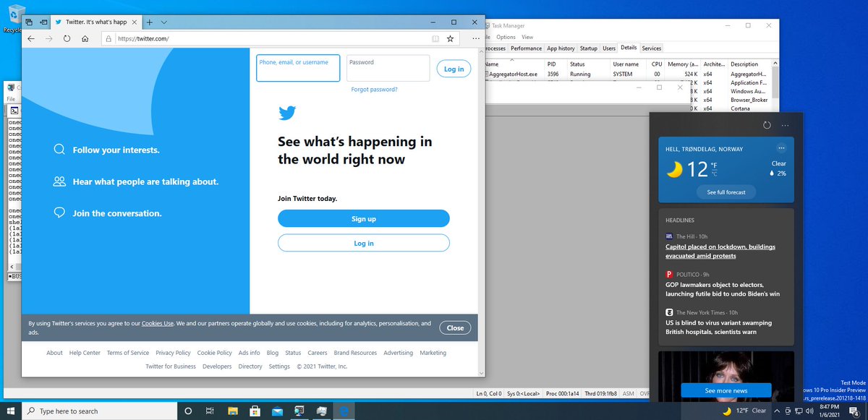
Task: Open the Windows Start menu
Action: click(11, 411)
